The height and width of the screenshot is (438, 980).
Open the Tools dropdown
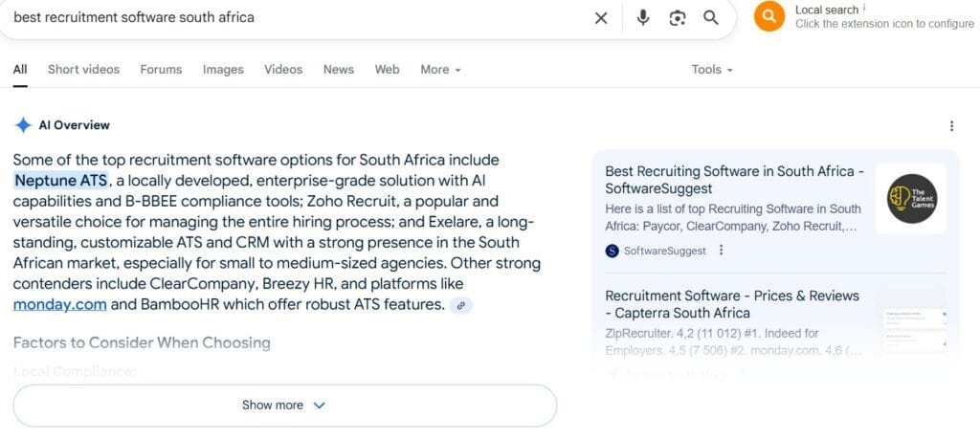(x=712, y=70)
